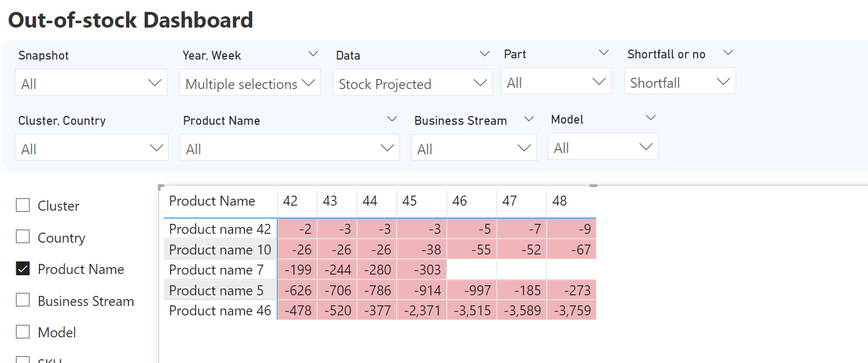
Task: Click the -199 cell for Product name 7
Action: pos(297,270)
